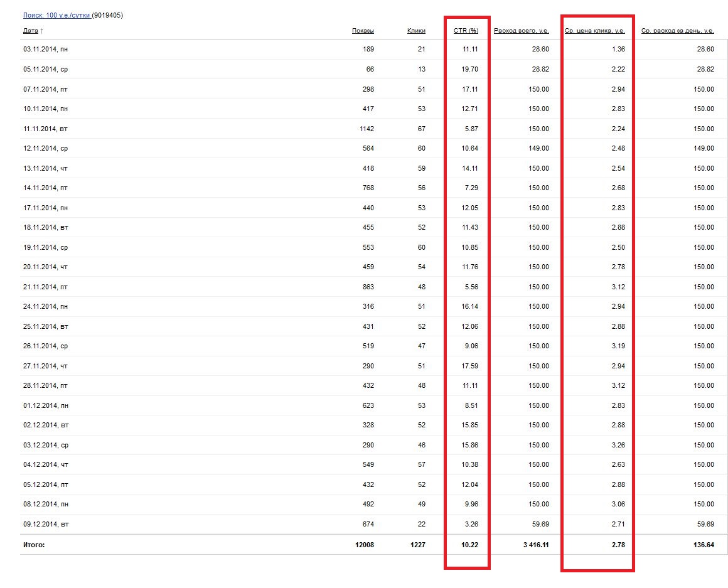The width and height of the screenshot is (728, 588).
Task: Select date cell '01.12.2014, пн'
Action: pos(45,405)
